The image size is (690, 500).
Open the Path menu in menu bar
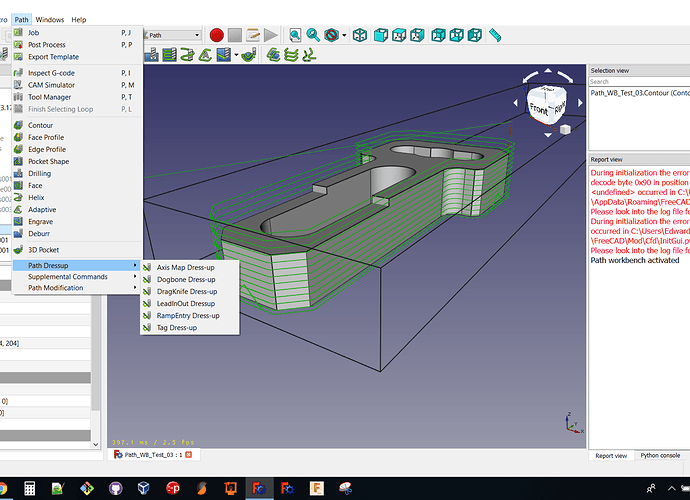pos(21,20)
